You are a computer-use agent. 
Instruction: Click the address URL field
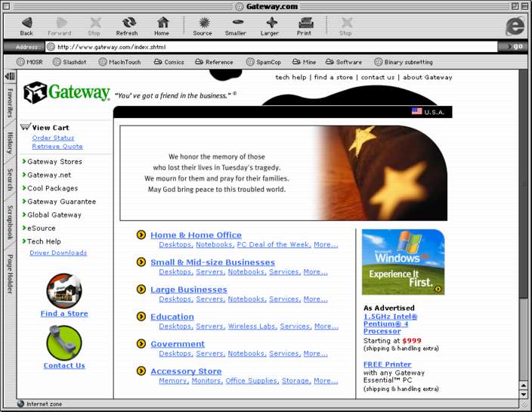click(x=272, y=46)
